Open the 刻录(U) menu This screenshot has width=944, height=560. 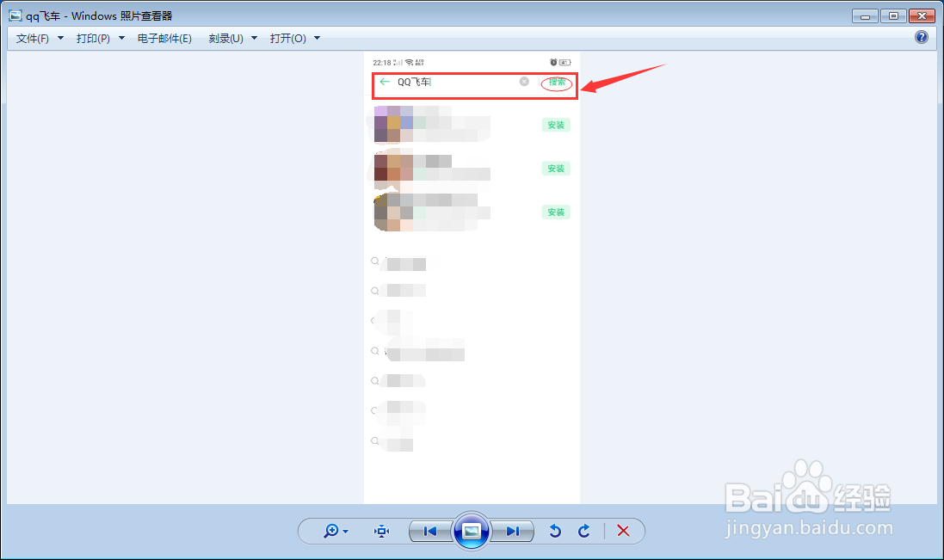(x=225, y=39)
